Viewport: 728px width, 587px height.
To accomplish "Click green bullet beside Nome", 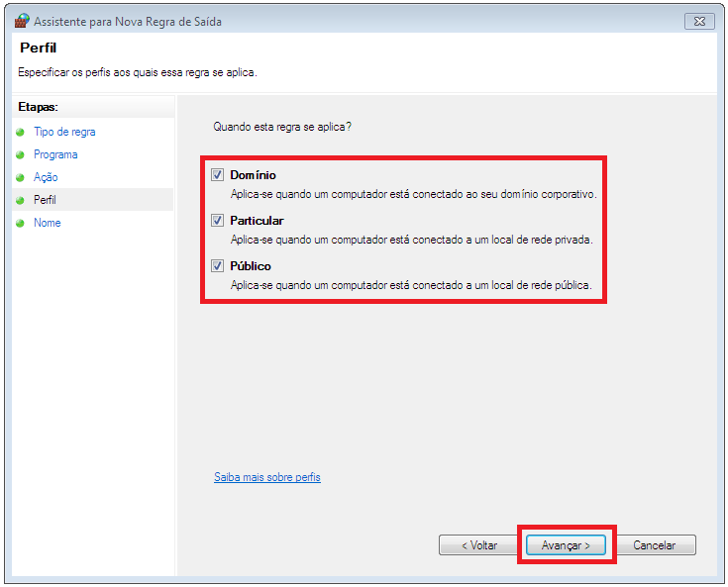I will coord(20,223).
